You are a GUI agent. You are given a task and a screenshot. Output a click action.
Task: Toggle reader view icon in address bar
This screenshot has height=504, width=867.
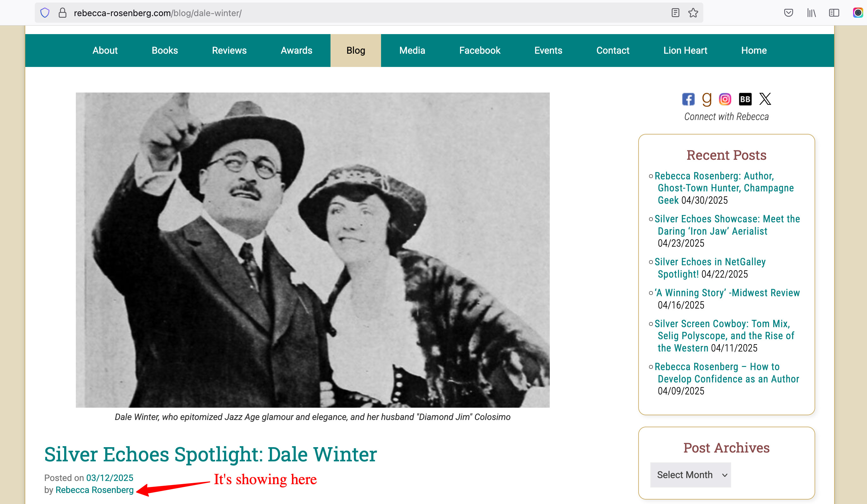(675, 13)
